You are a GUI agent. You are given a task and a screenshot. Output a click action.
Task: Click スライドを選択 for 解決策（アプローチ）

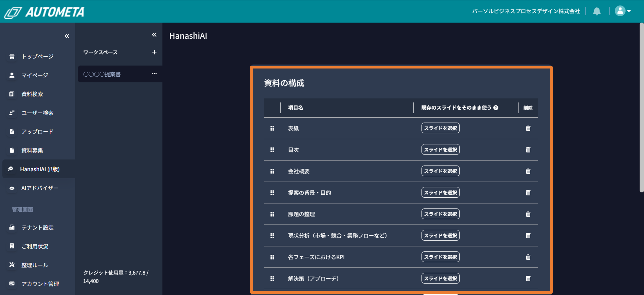(440, 278)
